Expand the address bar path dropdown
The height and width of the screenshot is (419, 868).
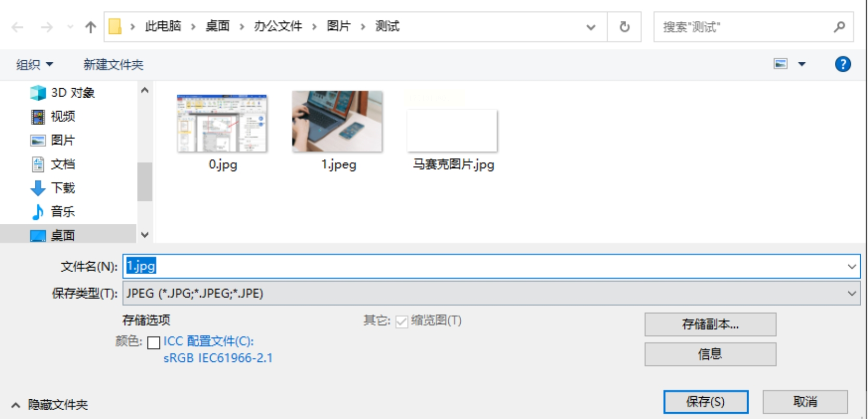[x=591, y=27]
